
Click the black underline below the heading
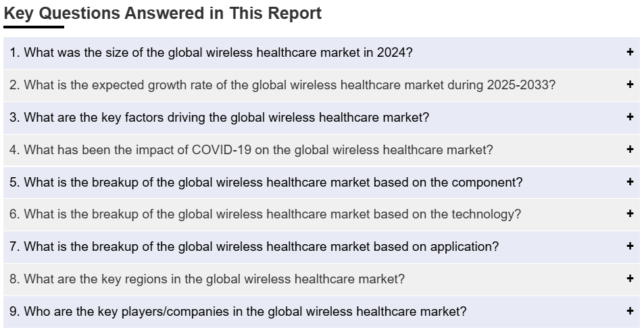[x=34, y=27]
